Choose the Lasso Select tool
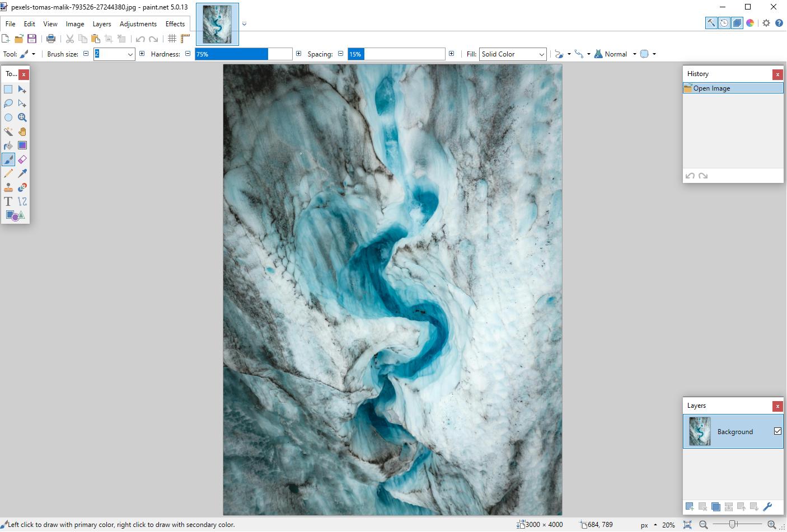 point(8,103)
